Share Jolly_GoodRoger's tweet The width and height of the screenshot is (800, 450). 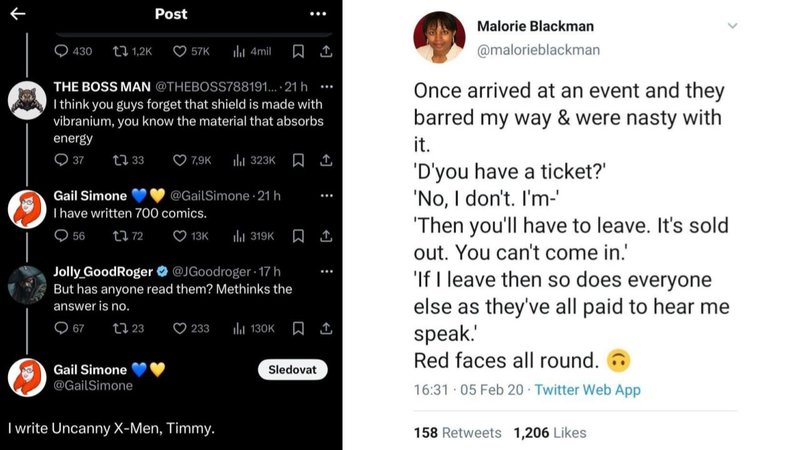click(x=326, y=328)
